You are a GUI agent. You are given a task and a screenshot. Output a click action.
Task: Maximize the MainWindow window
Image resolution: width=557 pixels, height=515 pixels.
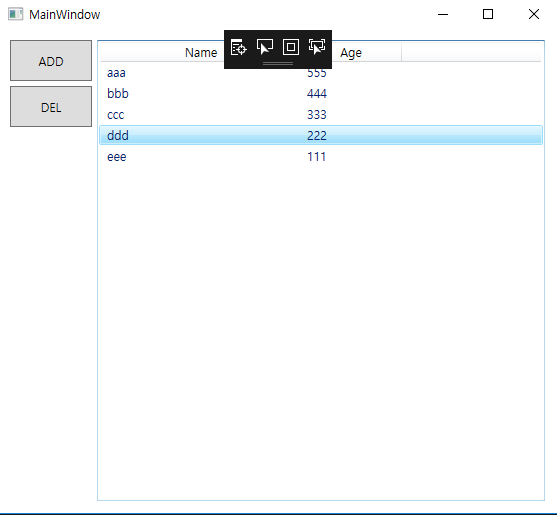click(x=488, y=14)
